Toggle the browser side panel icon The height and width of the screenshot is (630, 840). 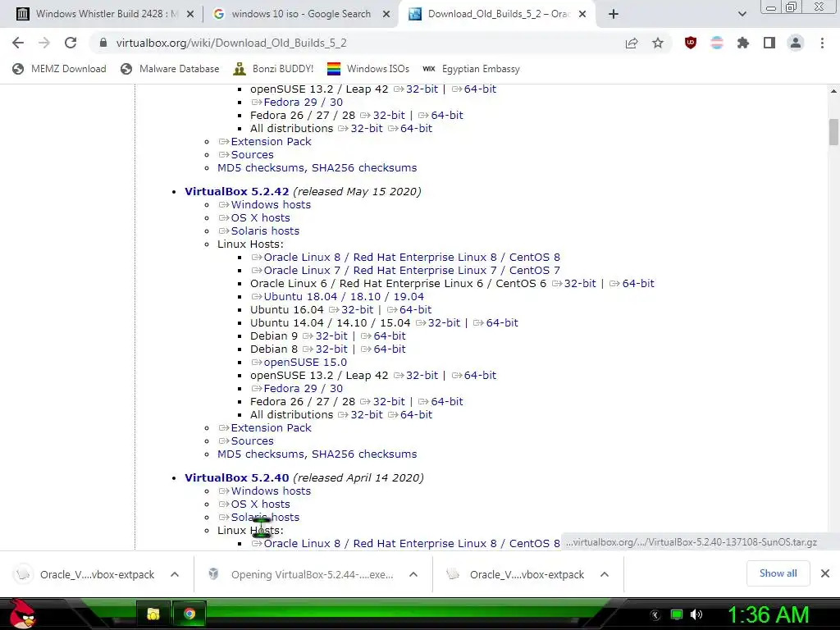(769, 43)
